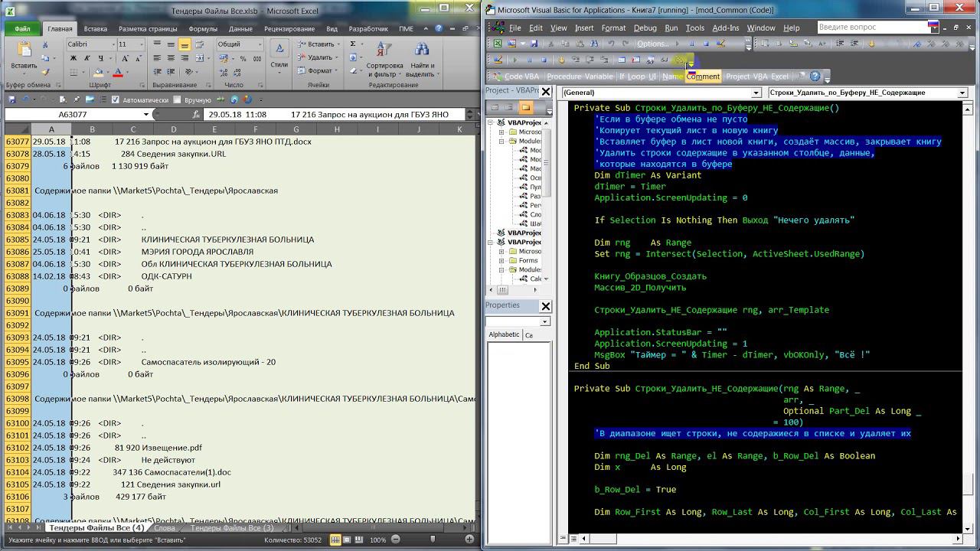Open the Debug menu in VBA editor
The height and width of the screenshot is (551, 980).
pyautogui.click(x=645, y=28)
